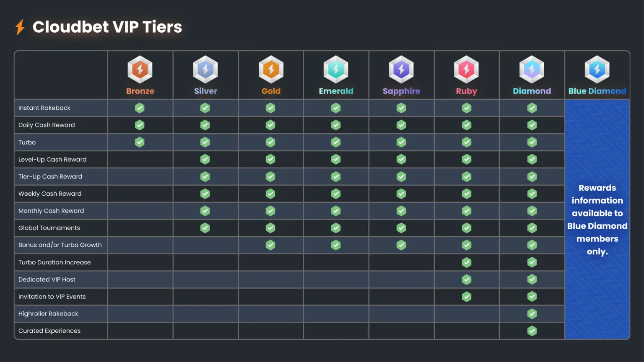Click Bronze checkmark for Instant Rakeback

tap(140, 108)
